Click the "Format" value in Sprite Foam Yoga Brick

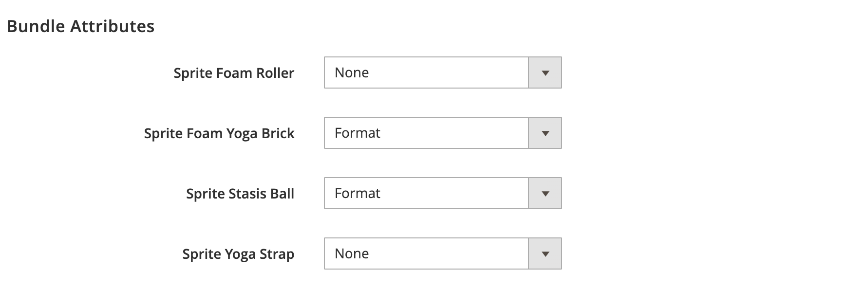coord(358,133)
